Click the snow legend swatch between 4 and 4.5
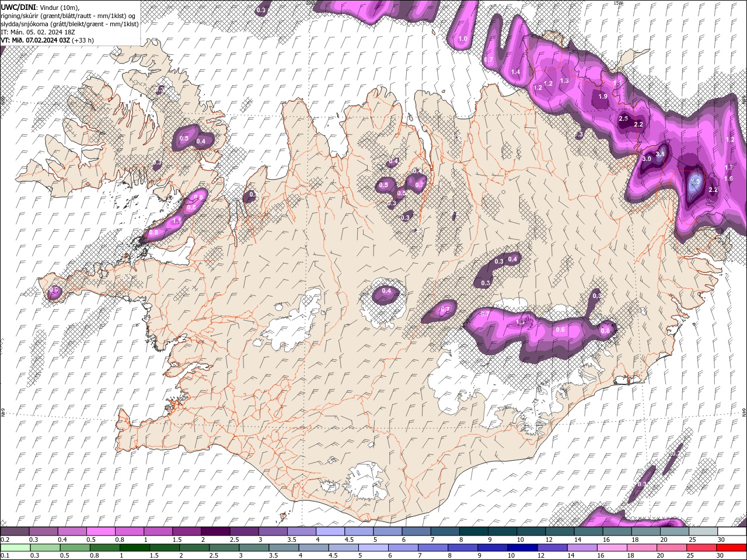Image resolution: width=747 pixels, height=560 pixels. tap(330, 531)
